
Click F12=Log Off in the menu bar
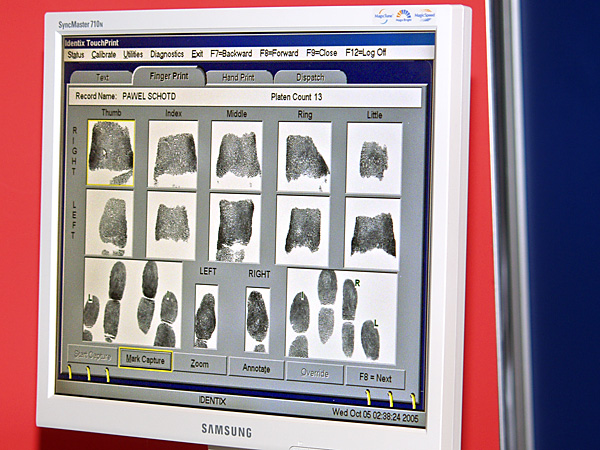365,52
